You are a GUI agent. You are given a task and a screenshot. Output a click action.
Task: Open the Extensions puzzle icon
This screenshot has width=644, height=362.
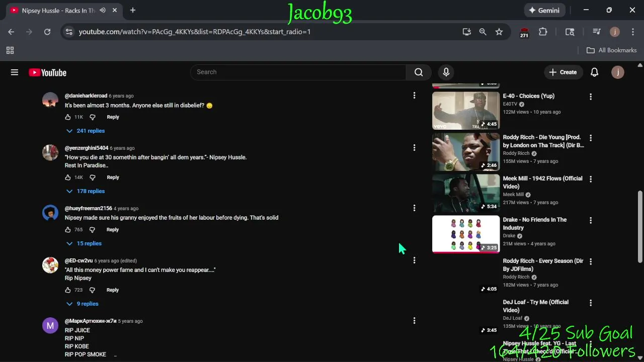[543, 32]
